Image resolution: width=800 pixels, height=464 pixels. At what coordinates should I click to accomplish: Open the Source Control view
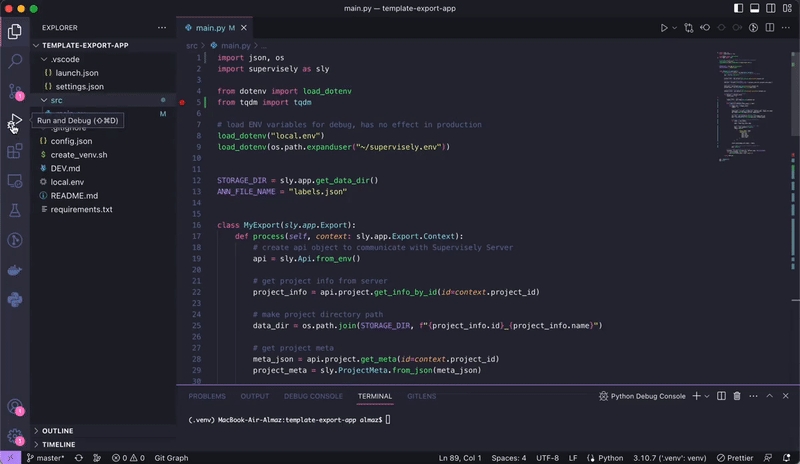[15, 91]
